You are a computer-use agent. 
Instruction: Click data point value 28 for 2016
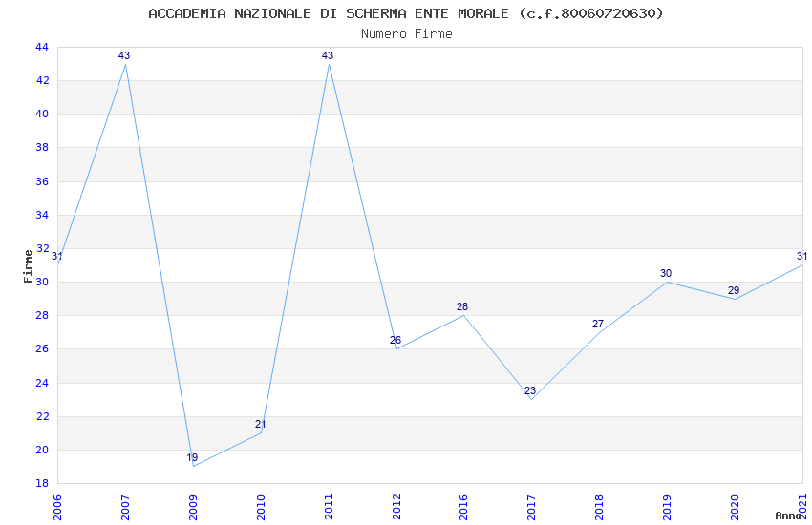[x=462, y=306]
